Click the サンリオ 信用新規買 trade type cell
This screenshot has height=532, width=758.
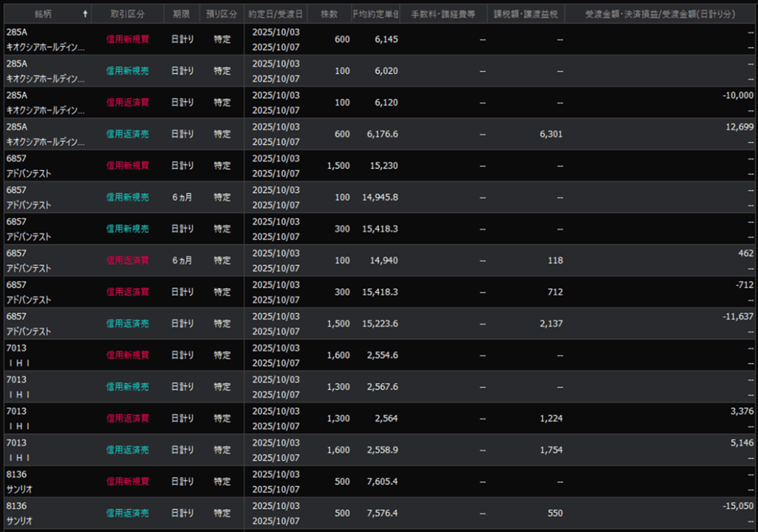point(127,482)
